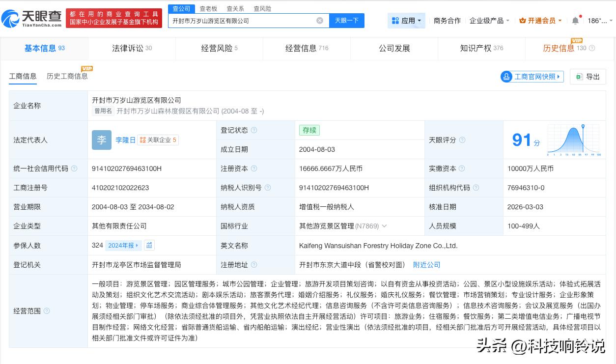Click help icon next to 实缴资本
The height and width of the screenshot is (364, 616).
point(462,168)
